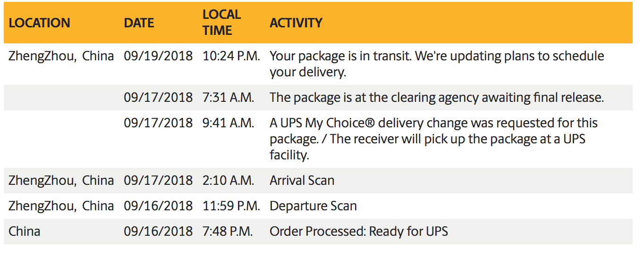Click the 2:10 A.M. time cell
This screenshot has width=644, height=265.
(229, 180)
